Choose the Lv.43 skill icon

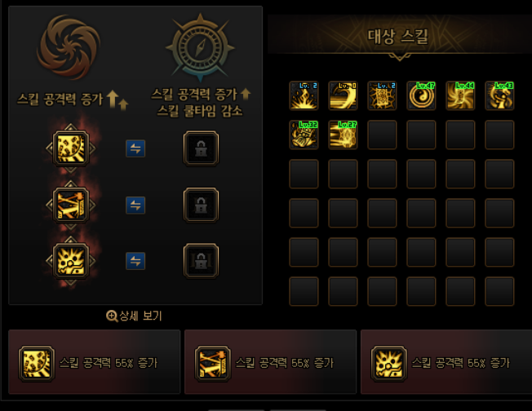(499, 95)
